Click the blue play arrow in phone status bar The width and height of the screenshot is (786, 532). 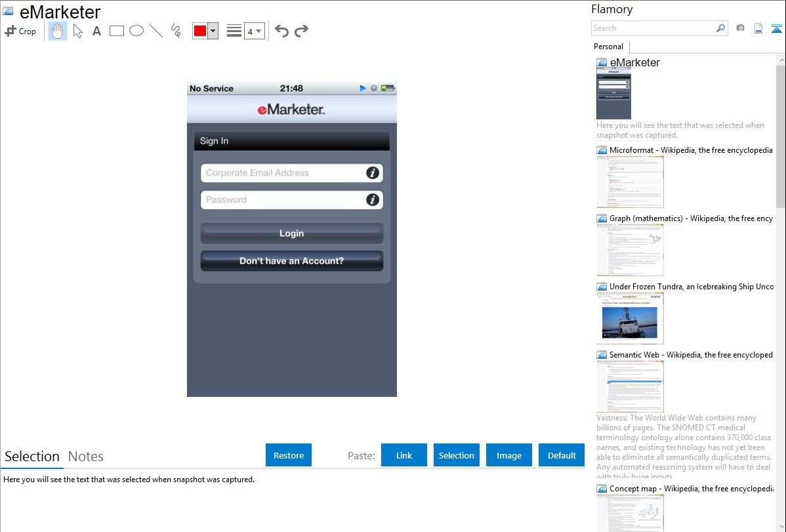coord(363,89)
